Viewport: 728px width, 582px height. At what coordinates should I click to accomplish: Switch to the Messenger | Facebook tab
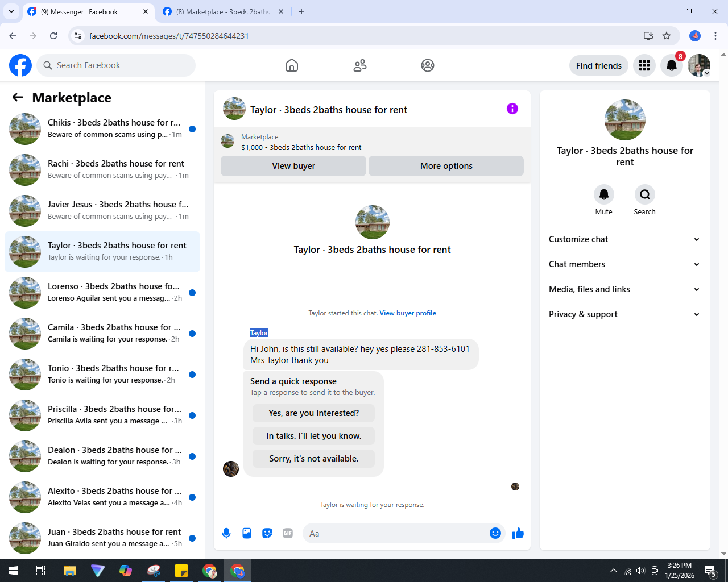(88, 11)
